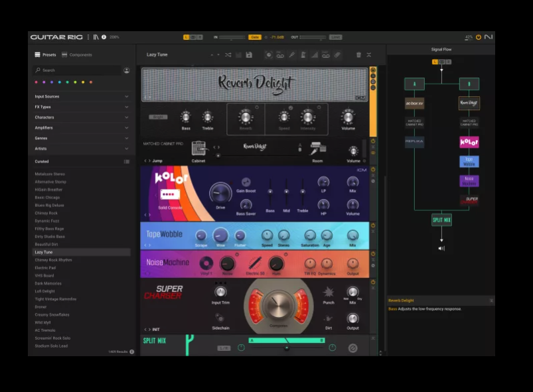The height and width of the screenshot is (392, 533).
Task: Open the pre tape deck
Action: [x=280, y=54]
